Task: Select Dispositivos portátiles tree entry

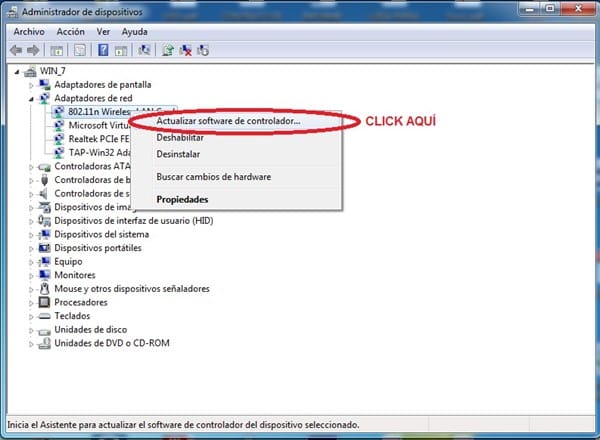Action: click(x=98, y=248)
